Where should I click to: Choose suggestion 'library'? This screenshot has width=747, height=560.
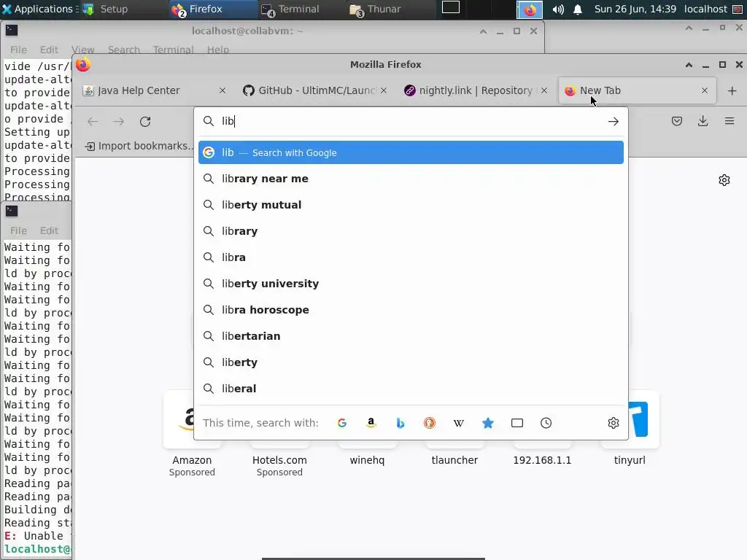pos(411,231)
